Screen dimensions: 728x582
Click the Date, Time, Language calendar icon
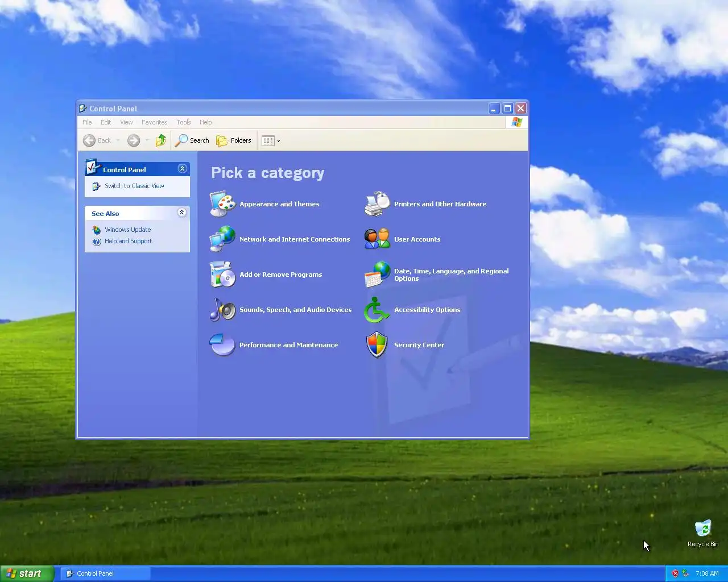point(377,275)
